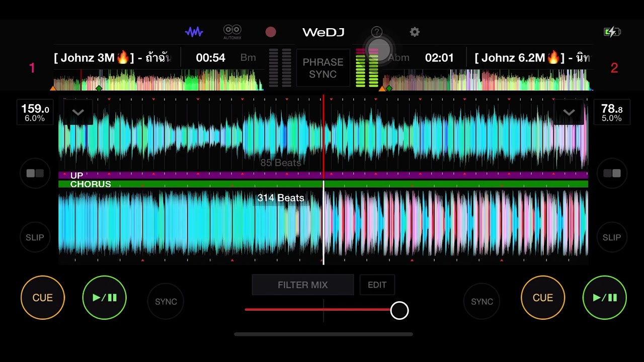Open settings gear icon
The image size is (644, 362).
click(x=415, y=32)
